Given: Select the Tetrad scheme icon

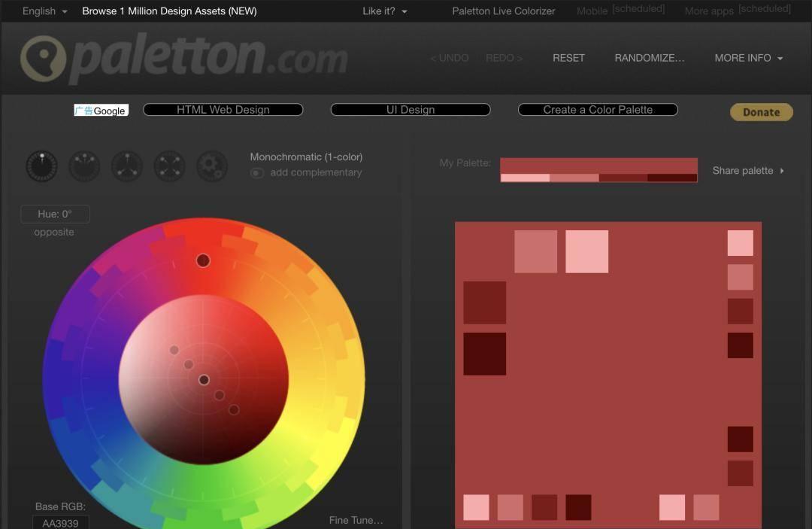Looking at the screenshot, I should 169,166.
